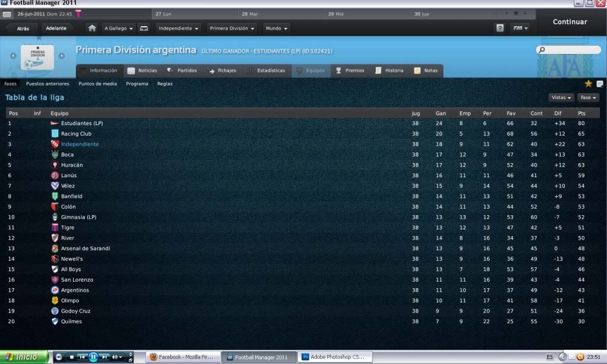607x364 pixels.
Task: Switch to the Fichajes tab
Action: (222, 71)
